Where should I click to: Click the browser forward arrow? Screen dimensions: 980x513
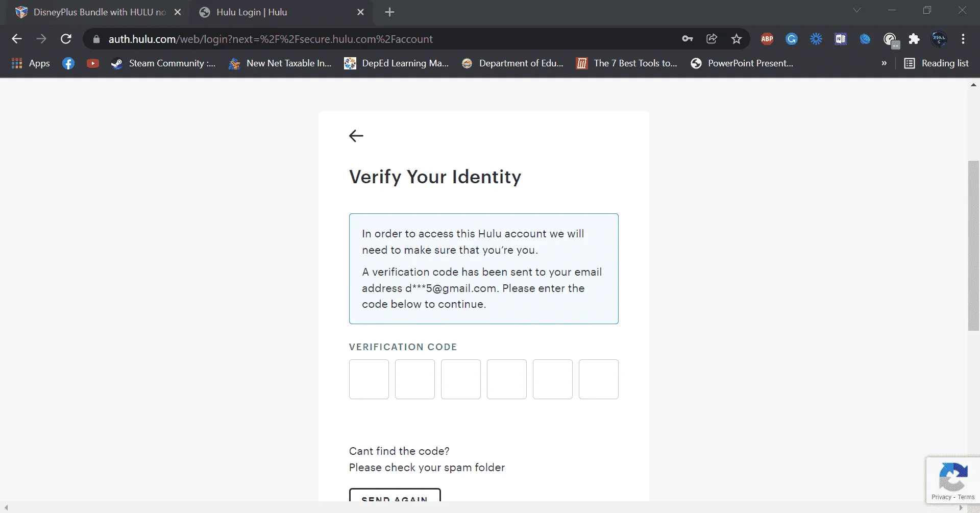[41, 39]
